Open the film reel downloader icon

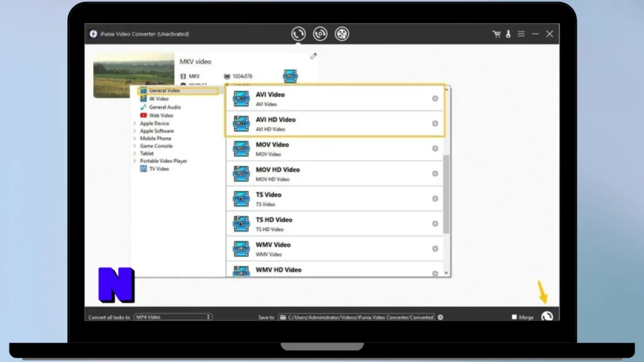coord(341,34)
